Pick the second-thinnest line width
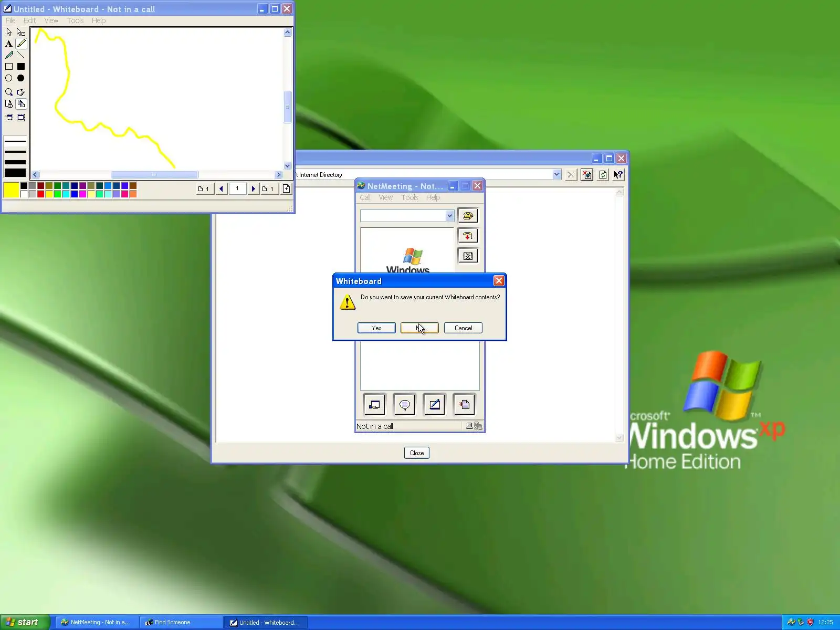This screenshot has width=840, height=630. tap(15, 152)
